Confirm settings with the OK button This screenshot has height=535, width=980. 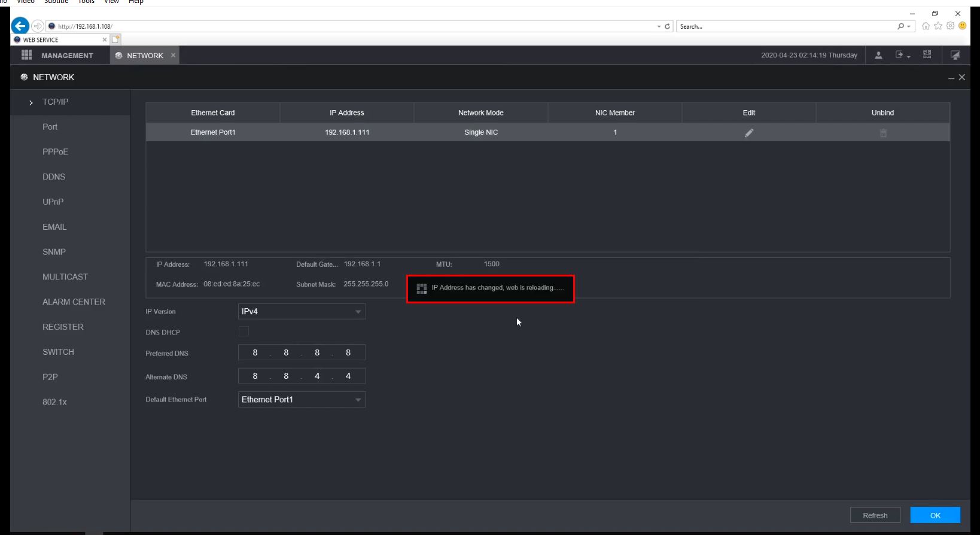point(935,515)
